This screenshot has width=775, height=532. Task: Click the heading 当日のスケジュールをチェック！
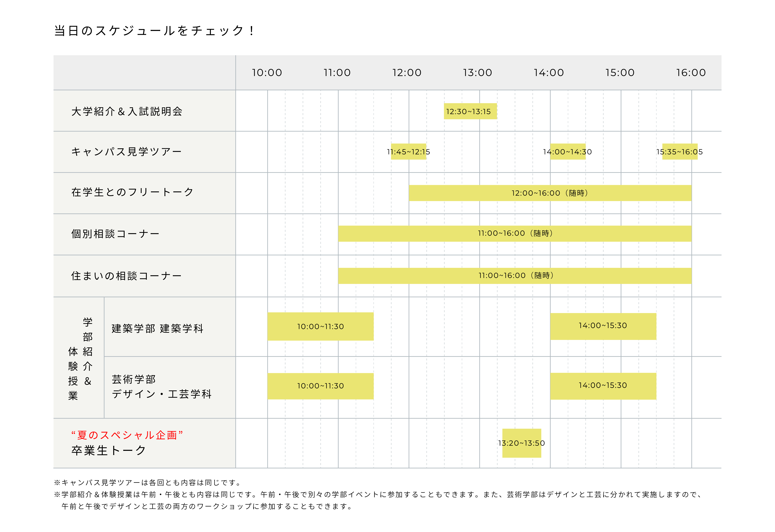[155, 31]
